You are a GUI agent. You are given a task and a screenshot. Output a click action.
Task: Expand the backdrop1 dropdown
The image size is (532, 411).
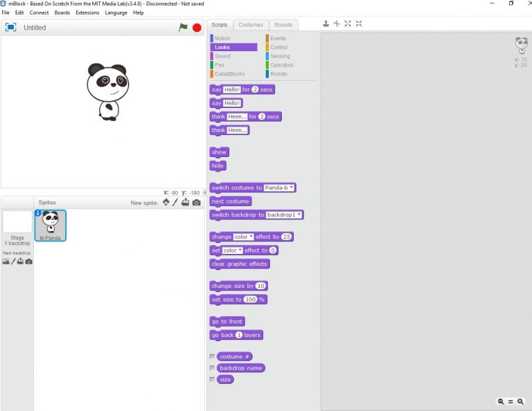pos(285,215)
